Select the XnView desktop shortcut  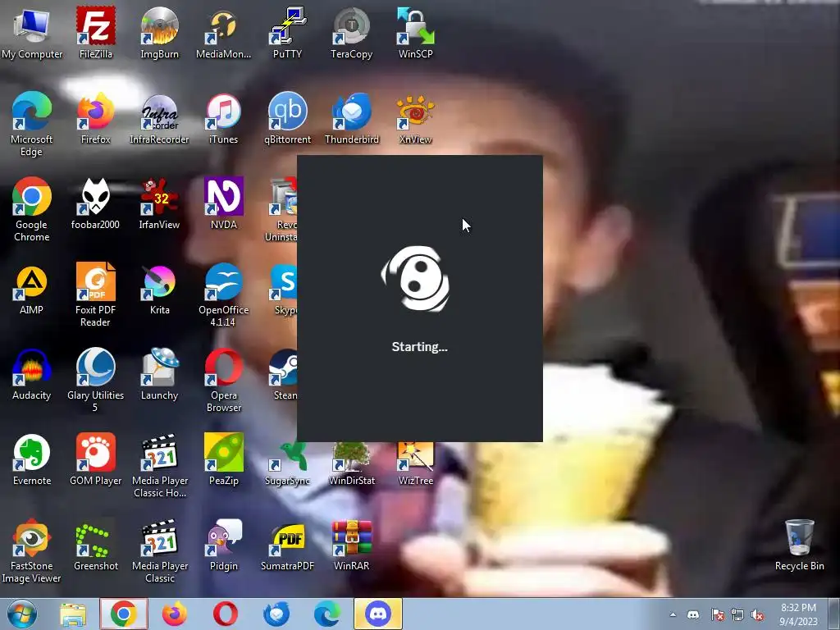pyautogui.click(x=416, y=118)
